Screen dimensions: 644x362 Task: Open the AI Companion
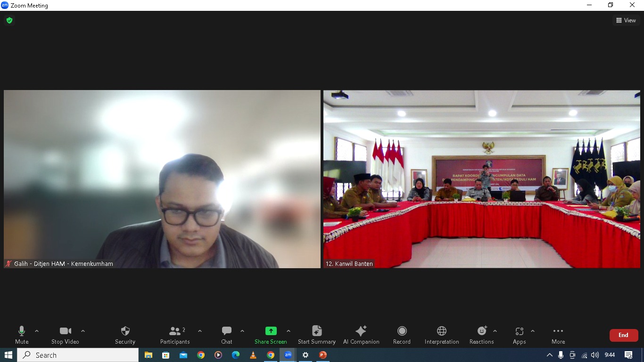[361, 335]
